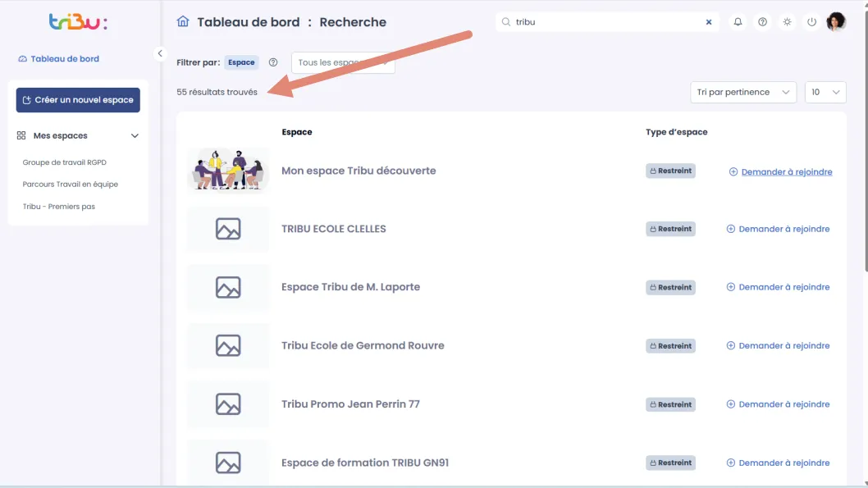Viewport: 868px width, 488px height.
Task: Open the help question mark icon in header
Action: (x=762, y=22)
